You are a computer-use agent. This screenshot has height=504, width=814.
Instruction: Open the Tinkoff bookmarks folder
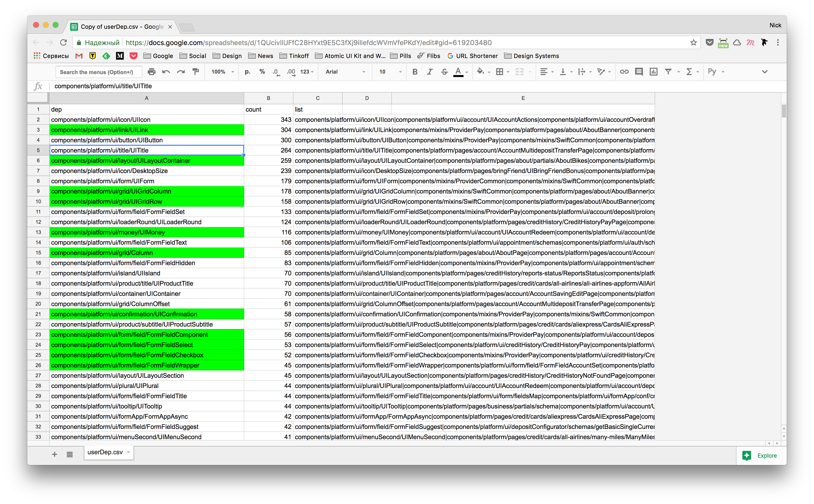click(x=294, y=56)
